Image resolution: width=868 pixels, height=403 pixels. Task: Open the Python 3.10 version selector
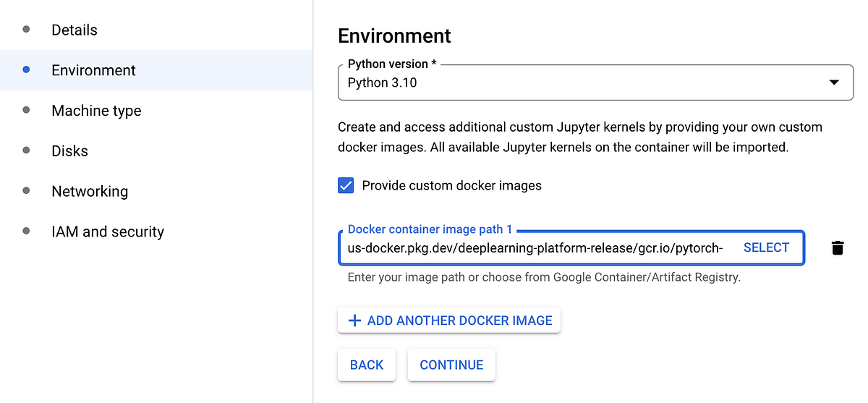tap(579, 82)
